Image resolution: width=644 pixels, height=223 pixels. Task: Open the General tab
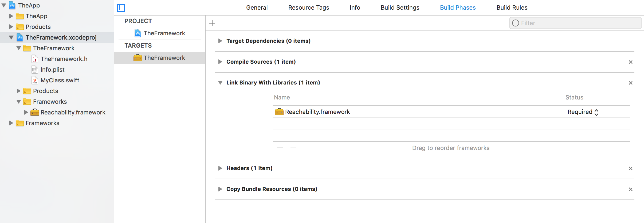tap(257, 7)
